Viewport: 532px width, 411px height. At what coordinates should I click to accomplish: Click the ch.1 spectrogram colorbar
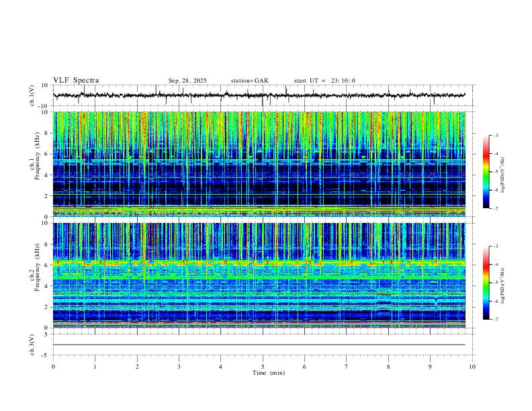click(486, 172)
